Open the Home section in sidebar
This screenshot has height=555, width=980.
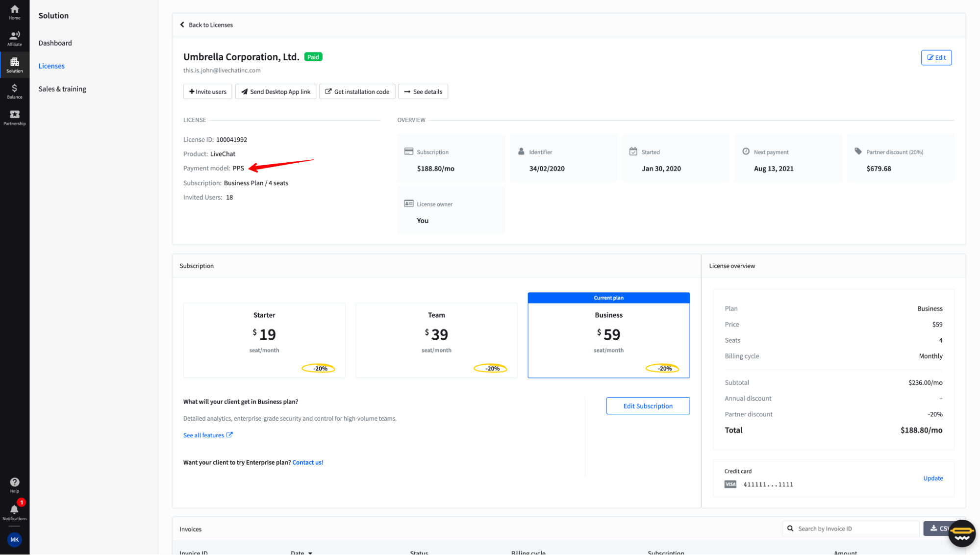coord(14,12)
